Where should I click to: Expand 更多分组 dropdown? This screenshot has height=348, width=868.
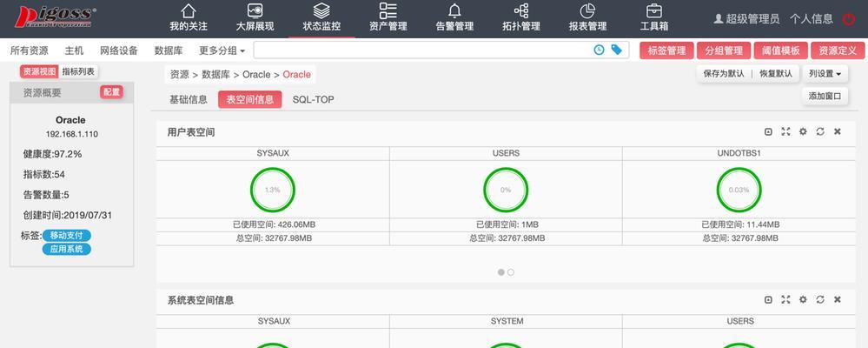point(222,50)
